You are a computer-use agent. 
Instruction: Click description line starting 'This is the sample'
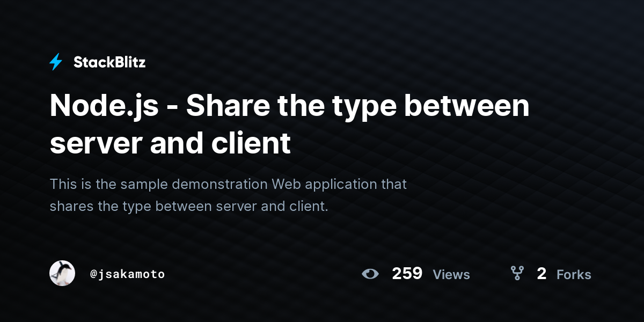pos(228,184)
